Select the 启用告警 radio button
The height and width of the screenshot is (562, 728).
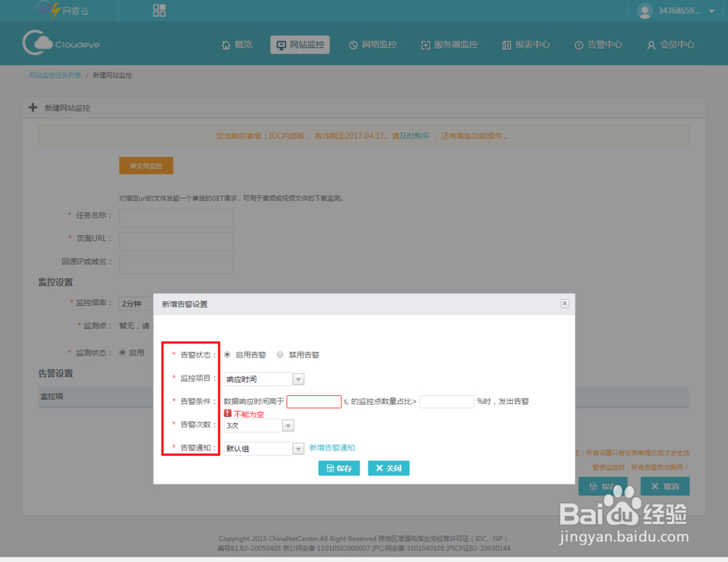tap(226, 355)
